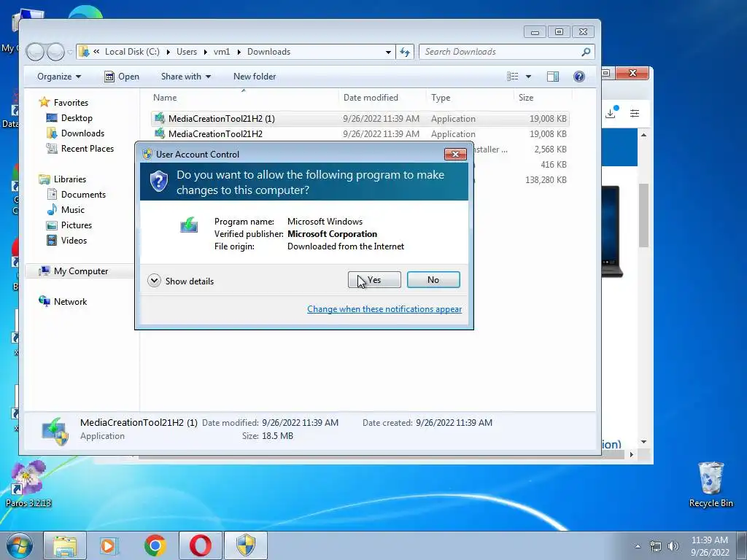Open recent pages dropdown beside navigation arrows
Screen dimensions: 747x560
[70, 52]
